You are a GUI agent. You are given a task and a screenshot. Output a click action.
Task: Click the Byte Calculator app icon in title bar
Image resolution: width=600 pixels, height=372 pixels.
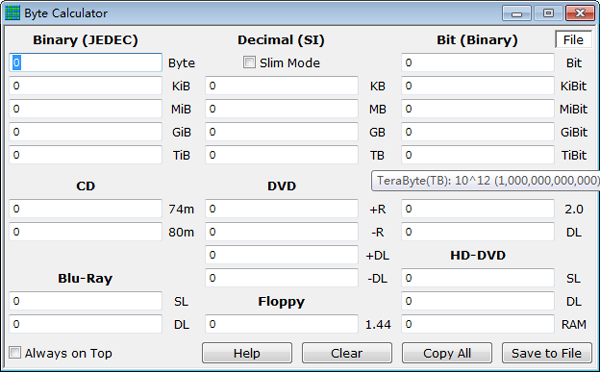[x=12, y=13]
